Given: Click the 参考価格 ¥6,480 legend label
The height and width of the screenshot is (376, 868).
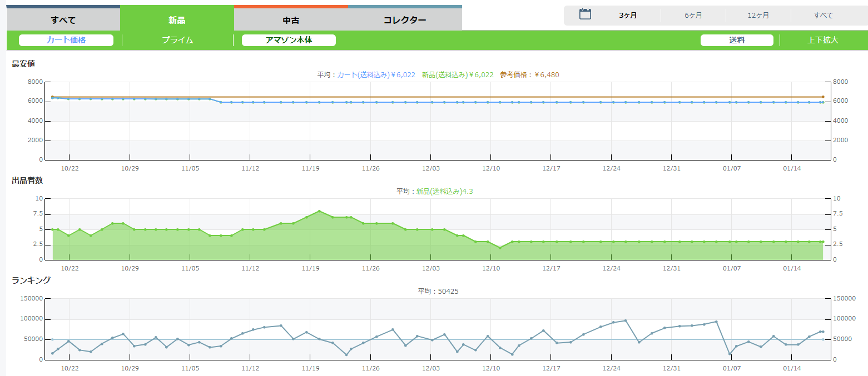Looking at the screenshot, I should click(529, 74).
